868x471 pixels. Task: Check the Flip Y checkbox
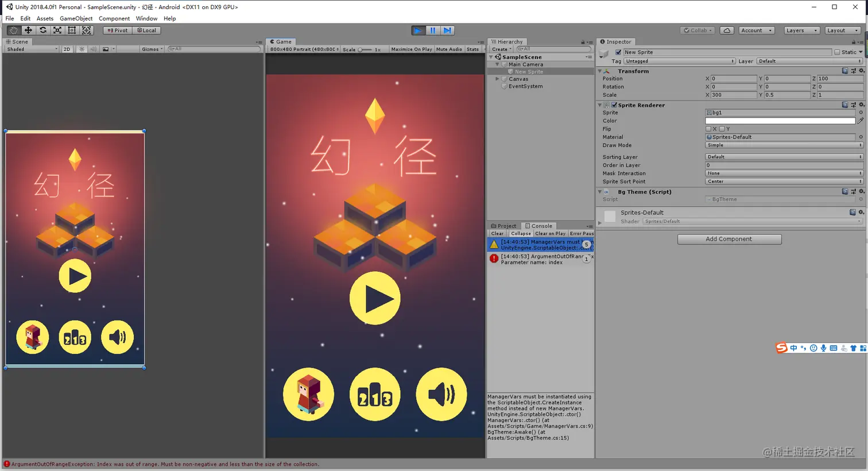click(722, 129)
